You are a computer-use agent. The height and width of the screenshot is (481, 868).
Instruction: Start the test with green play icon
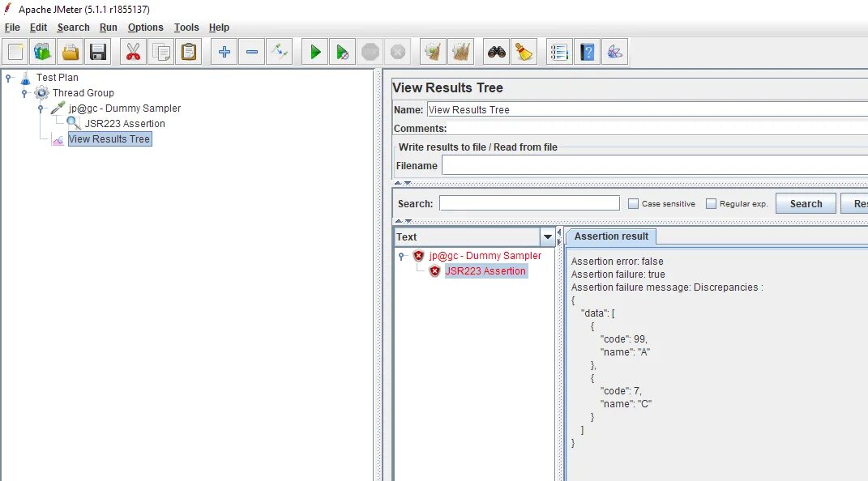(315, 52)
